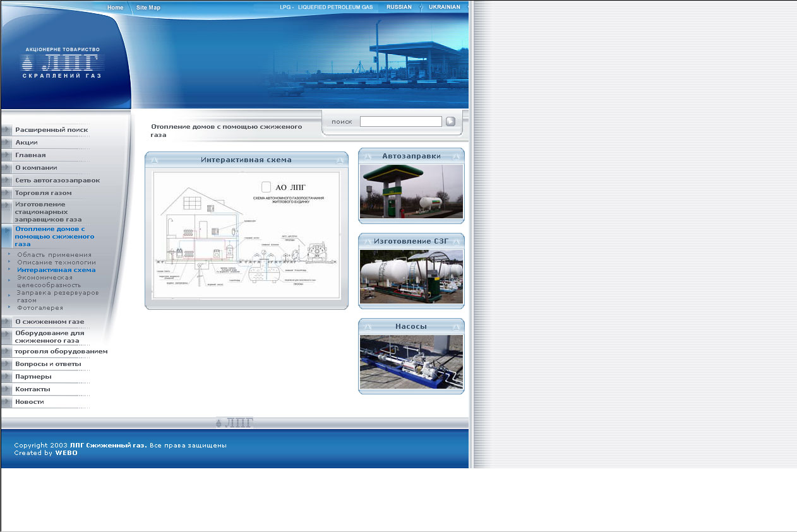Click the search go arrow button

coord(450,122)
